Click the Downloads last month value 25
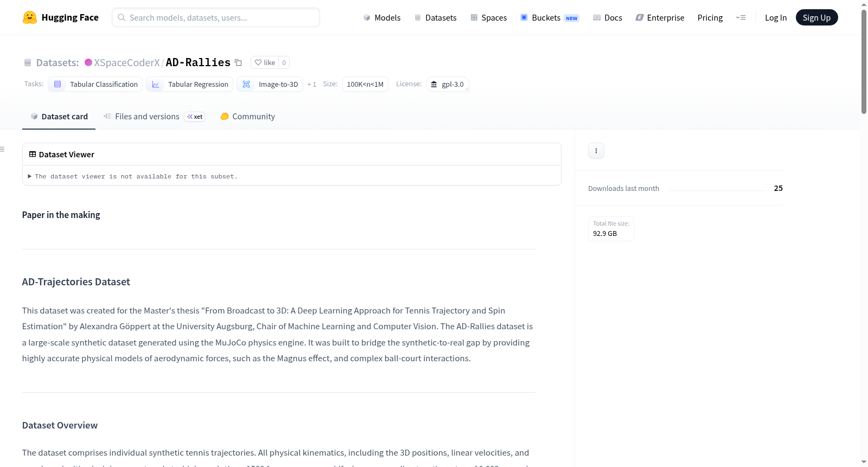This screenshot has width=868, height=467. point(778,188)
